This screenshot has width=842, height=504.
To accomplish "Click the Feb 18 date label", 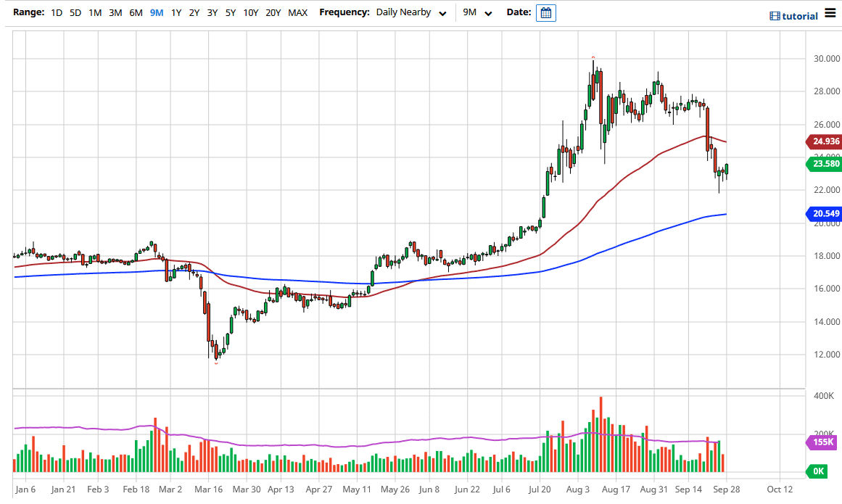I will (136, 489).
